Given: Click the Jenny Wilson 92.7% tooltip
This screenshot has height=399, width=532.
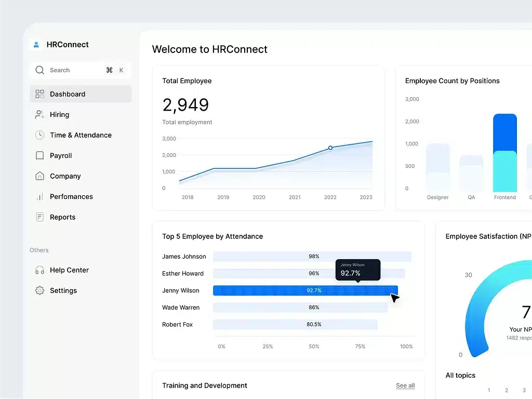Looking at the screenshot, I should (358, 270).
